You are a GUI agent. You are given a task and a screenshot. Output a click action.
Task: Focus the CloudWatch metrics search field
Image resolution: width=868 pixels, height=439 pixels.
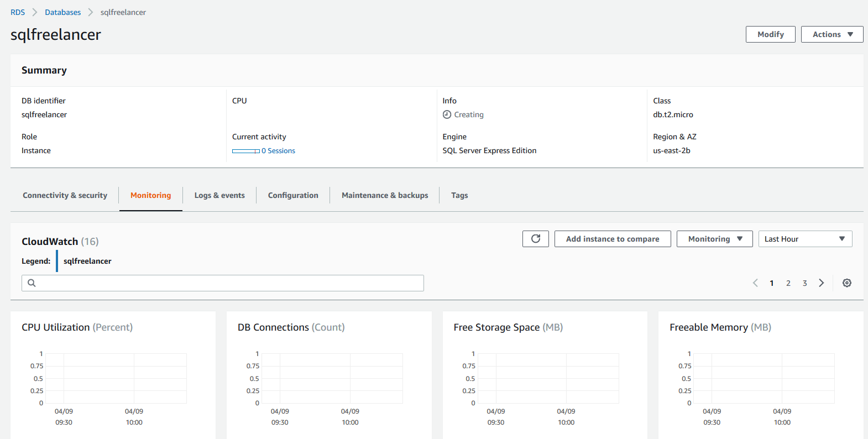point(223,283)
